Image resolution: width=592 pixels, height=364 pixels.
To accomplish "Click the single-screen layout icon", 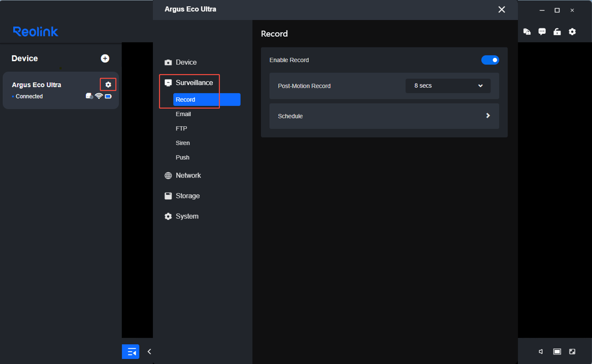I will coord(557,351).
